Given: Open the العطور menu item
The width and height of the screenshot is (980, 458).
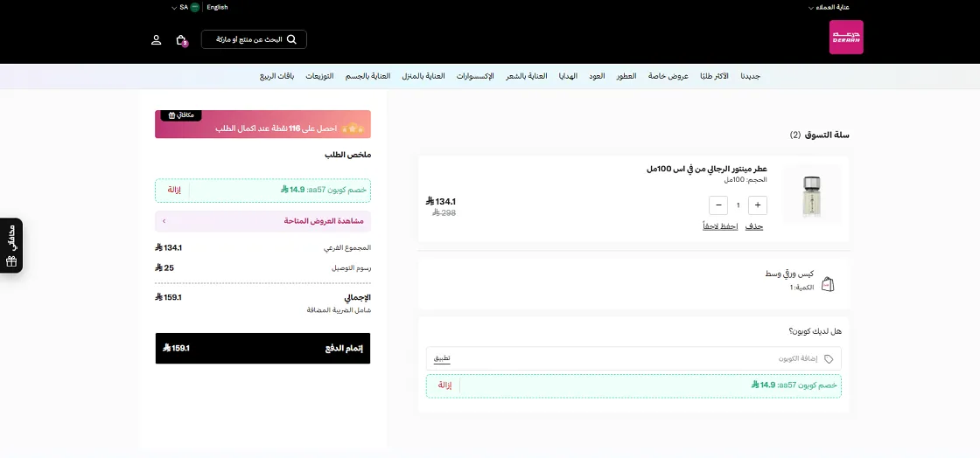Looking at the screenshot, I should click(626, 76).
